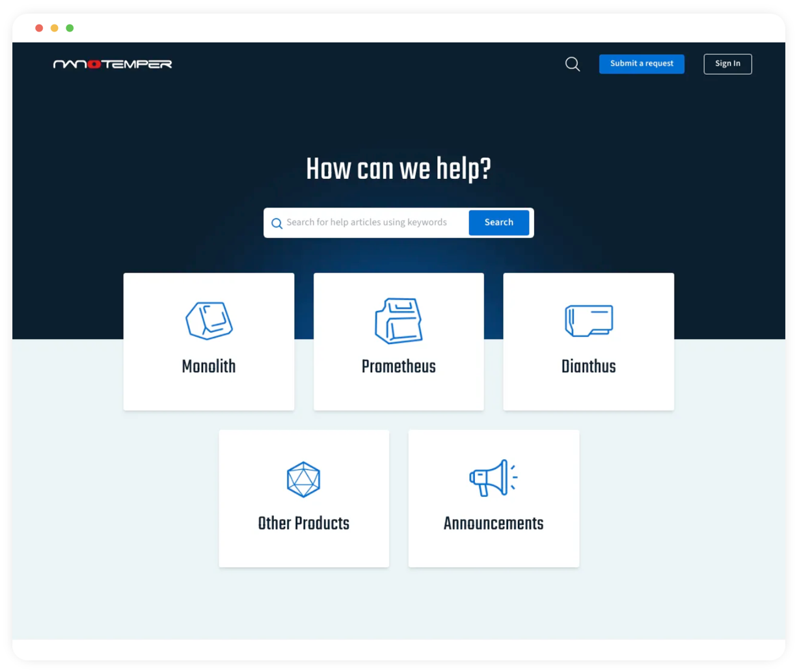This screenshot has width=799, height=672.
Task: Click the magnifier icon inside search box
Action: tap(277, 223)
